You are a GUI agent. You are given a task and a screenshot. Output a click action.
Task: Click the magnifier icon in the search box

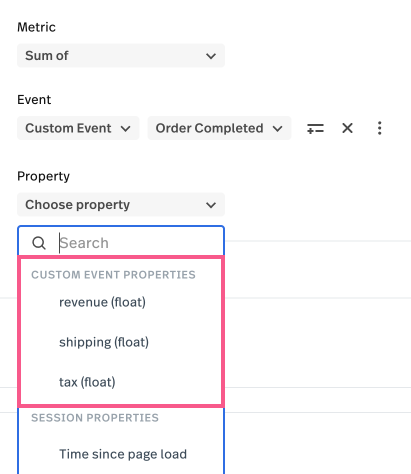point(39,243)
